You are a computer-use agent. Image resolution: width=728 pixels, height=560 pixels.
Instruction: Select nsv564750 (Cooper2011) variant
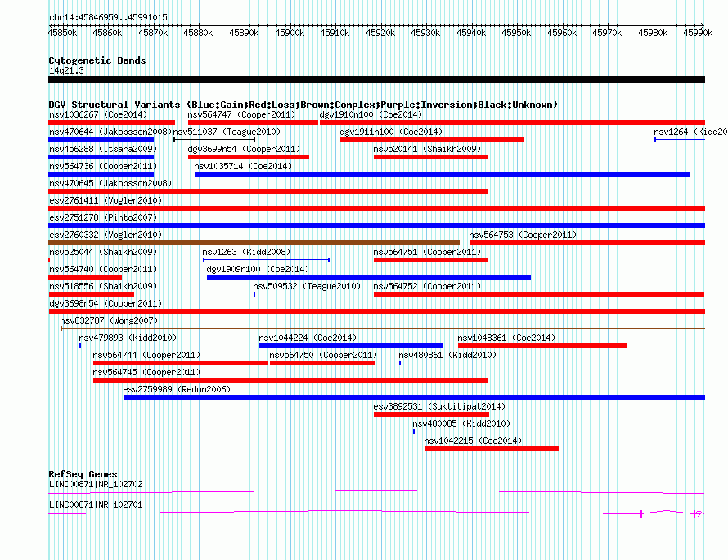click(x=323, y=355)
